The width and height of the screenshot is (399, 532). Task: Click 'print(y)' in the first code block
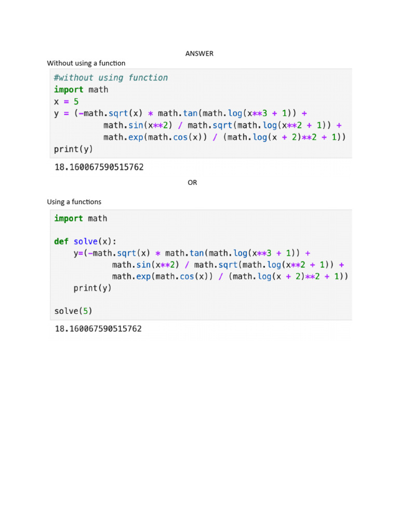tap(73, 149)
